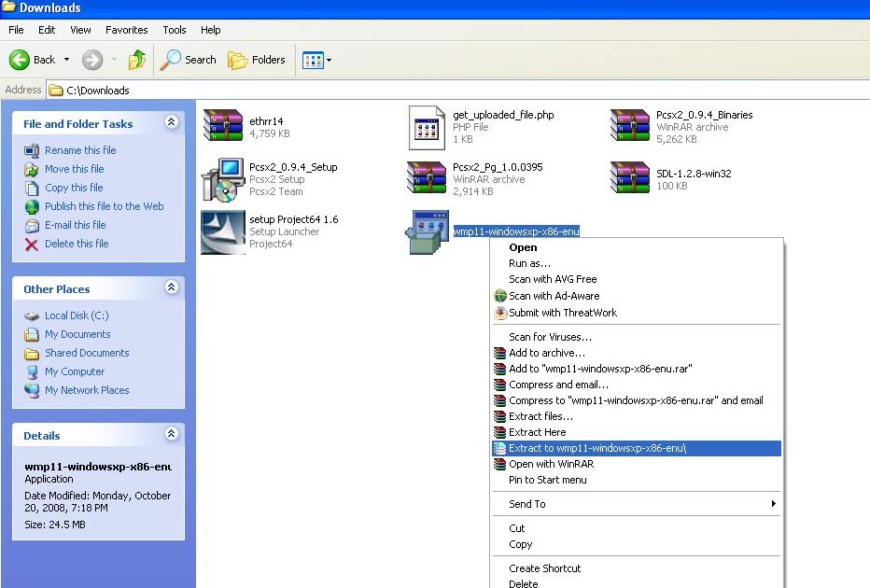Click the red X delete icon
The height and width of the screenshot is (588, 870).
point(32,245)
